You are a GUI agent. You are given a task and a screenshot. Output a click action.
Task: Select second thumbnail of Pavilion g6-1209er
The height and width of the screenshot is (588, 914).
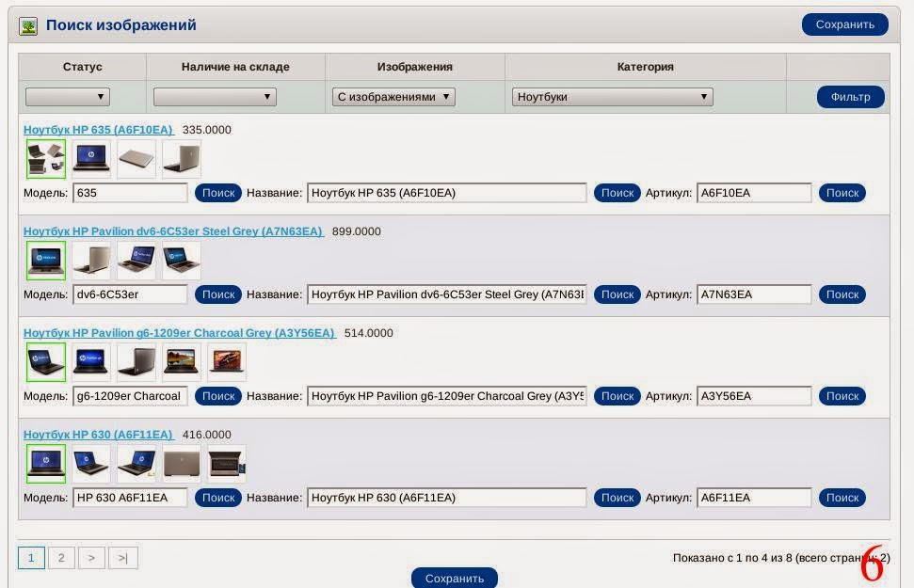pyautogui.click(x=91, y=362)
